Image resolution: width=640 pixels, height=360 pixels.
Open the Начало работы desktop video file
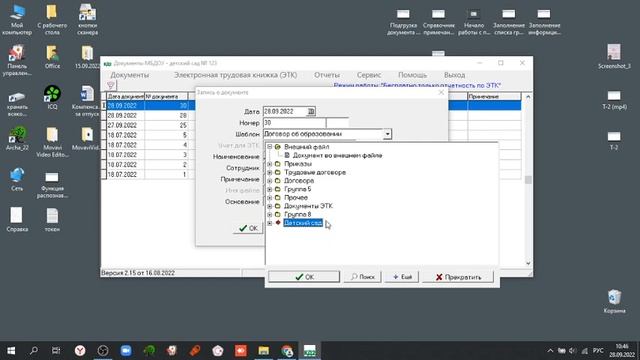pos(473,22)
